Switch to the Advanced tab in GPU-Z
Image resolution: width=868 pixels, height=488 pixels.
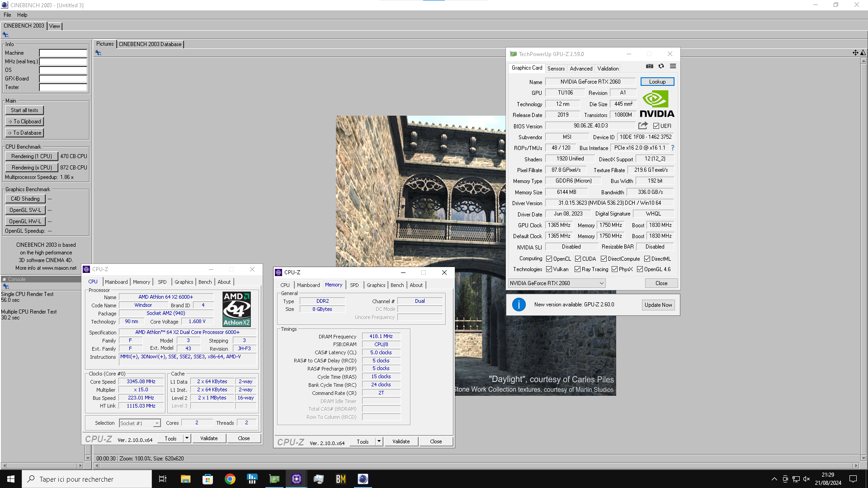581,69
